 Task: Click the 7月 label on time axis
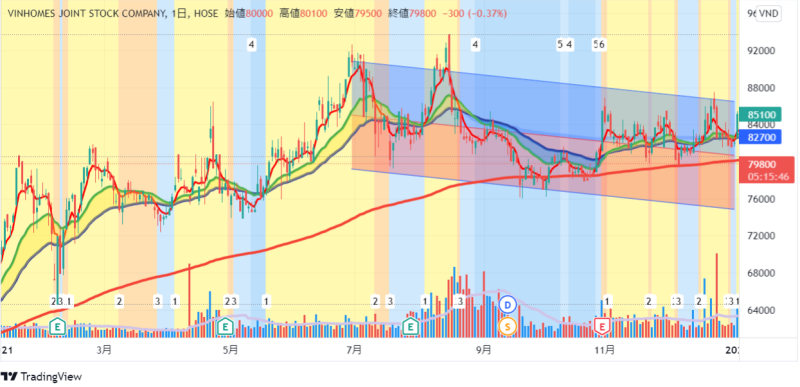tap(354, 350)
